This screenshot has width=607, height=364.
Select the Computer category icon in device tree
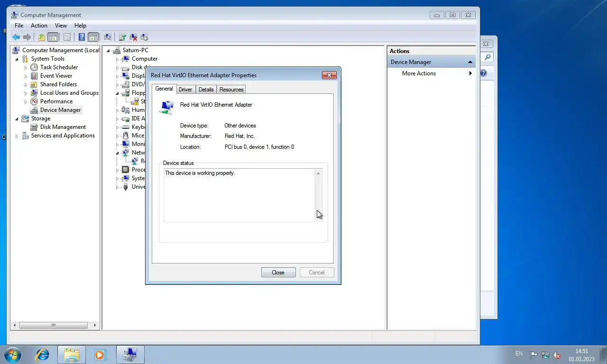[125, 59]
